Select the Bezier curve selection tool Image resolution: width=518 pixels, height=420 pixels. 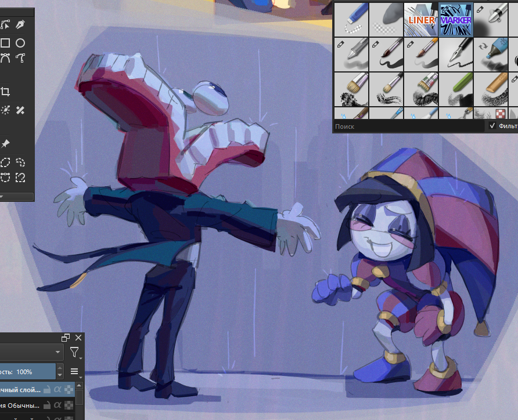[5, 178]
